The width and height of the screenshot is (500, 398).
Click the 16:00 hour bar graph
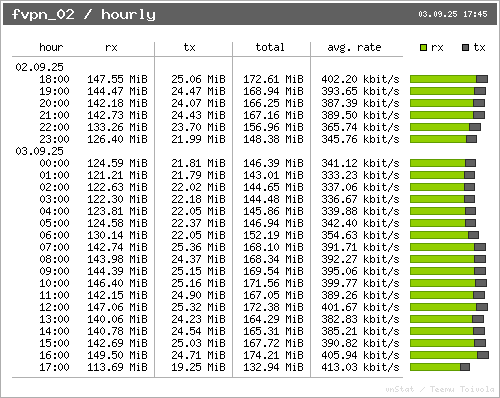449,355
